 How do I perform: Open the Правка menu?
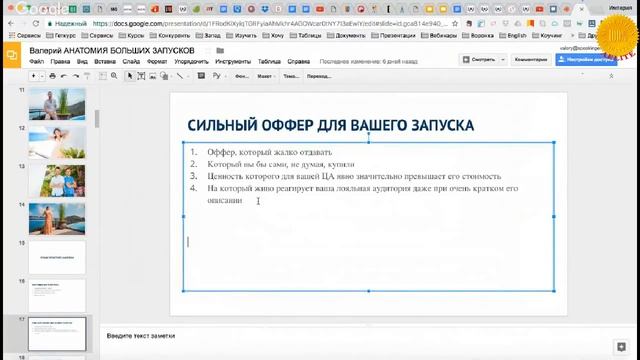[x=60, y=62]
